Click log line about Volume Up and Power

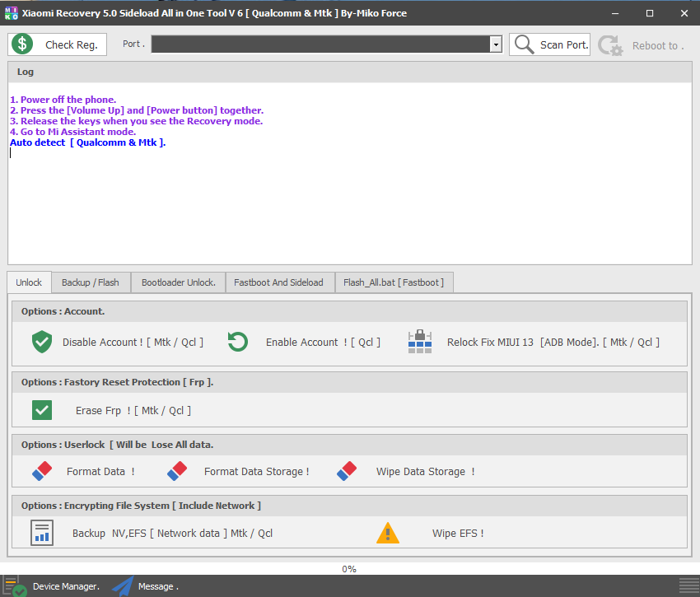tap(137, 110)
